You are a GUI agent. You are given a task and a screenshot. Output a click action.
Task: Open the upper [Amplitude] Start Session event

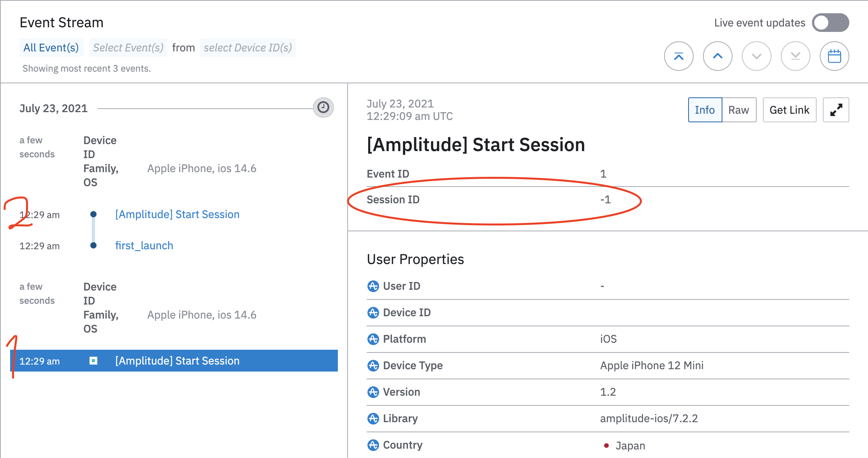177,214
